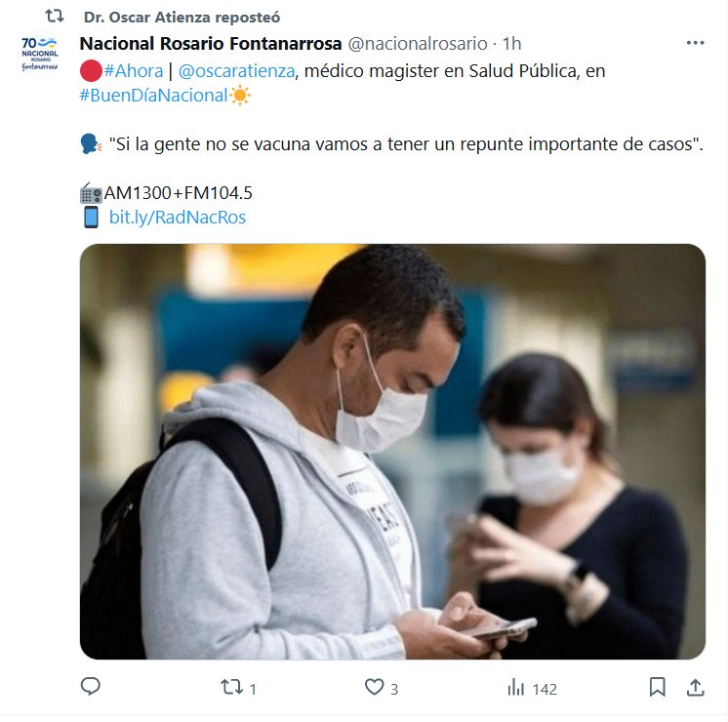The height and width of the screenshot is (722, 728).
Task: Bookmark this tweet
Action: pos(657,687)
